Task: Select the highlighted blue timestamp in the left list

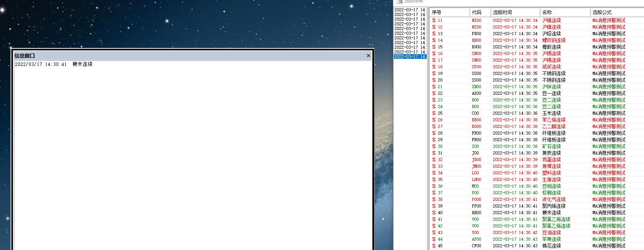Action: [410, 57]
